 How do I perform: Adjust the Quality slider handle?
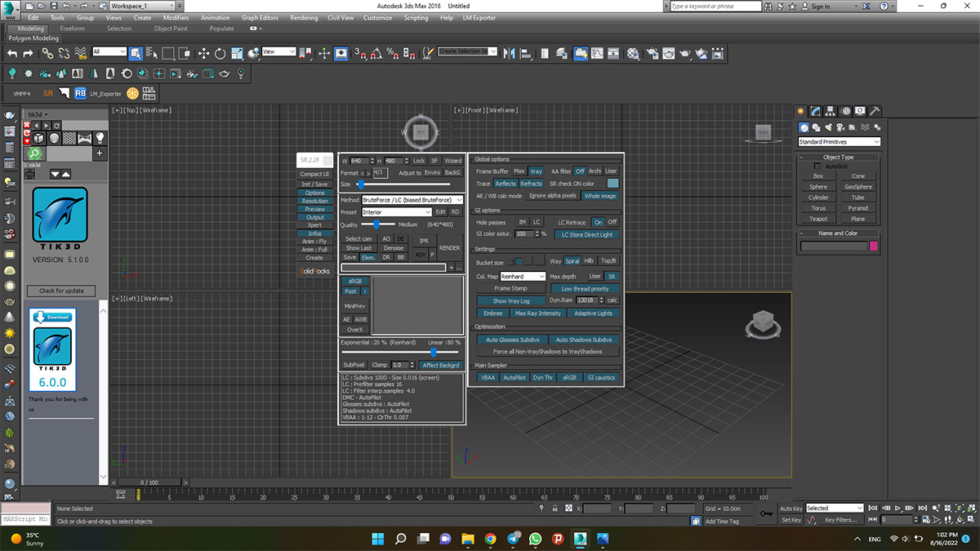pyautogui.click(x=376, y=224)
